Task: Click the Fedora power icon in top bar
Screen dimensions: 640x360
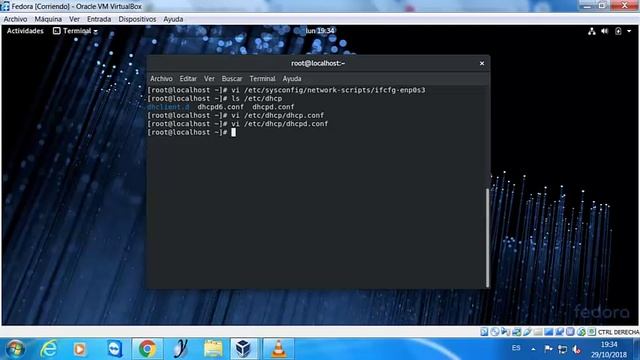Action: pyautogui.click(x=618, y=31)
